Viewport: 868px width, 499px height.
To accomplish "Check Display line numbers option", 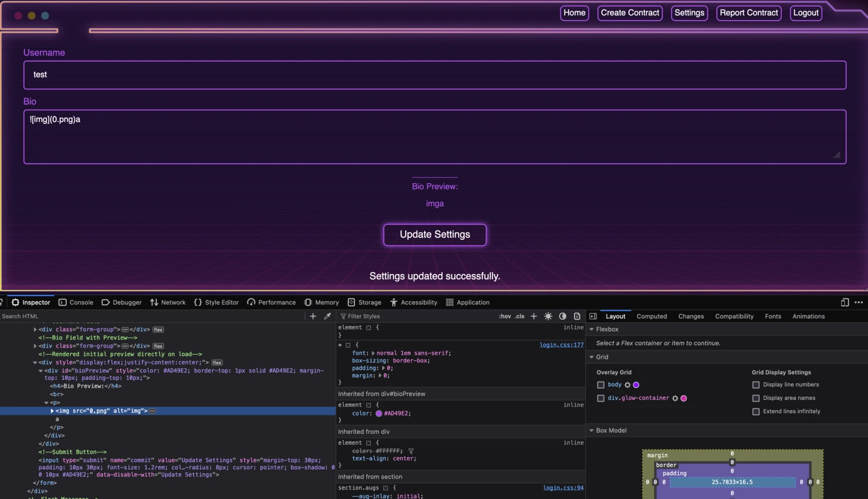I will (756, 385).
